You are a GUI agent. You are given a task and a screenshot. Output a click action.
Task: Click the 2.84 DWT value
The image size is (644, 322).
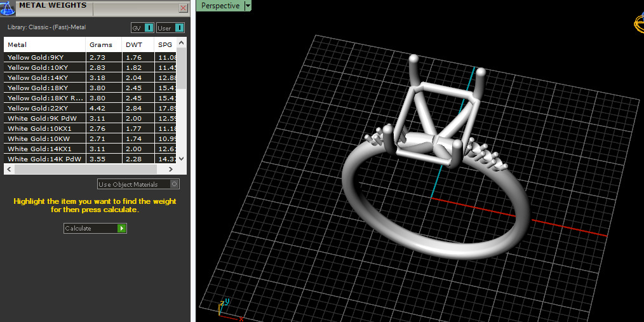[133, 109]
